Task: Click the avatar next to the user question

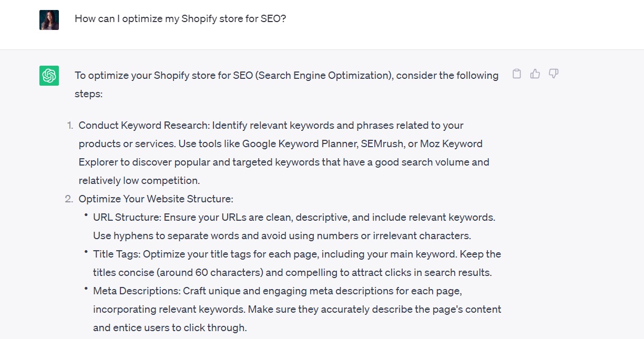Action: pyautogui.click(x=48, y=19)
